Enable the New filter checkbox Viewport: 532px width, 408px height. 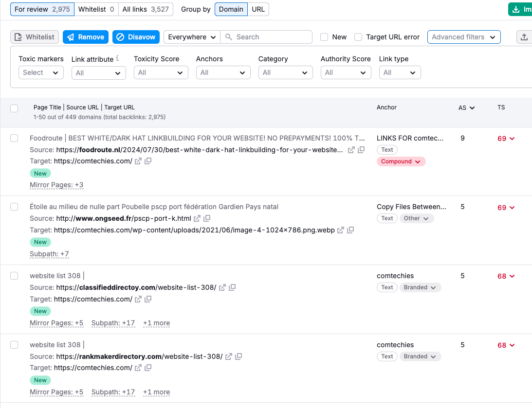[324, 36]
